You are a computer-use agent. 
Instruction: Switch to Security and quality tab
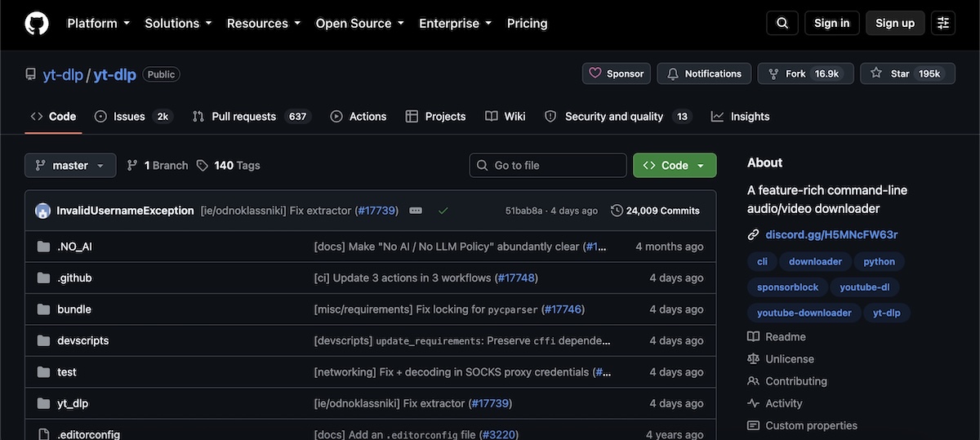point(618,117)
